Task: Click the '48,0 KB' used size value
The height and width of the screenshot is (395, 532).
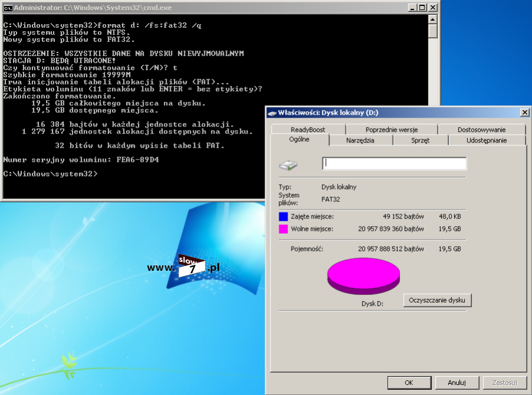Action: (x=450, y=216)
